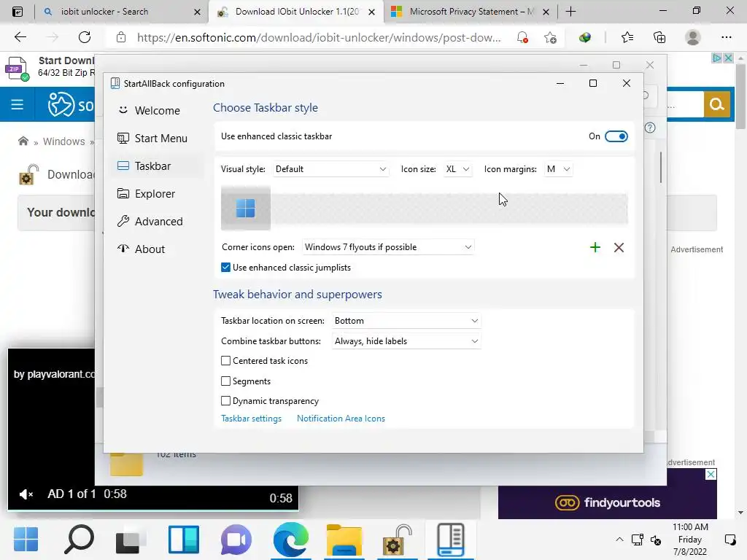The image size is (747, 560).
Task: Show hidden tray icons chevron
Action: click(619, 540)
